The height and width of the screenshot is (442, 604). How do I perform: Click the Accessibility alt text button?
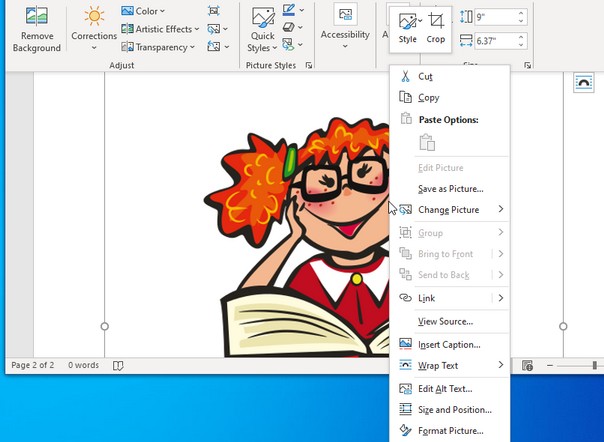pos(345,27)
